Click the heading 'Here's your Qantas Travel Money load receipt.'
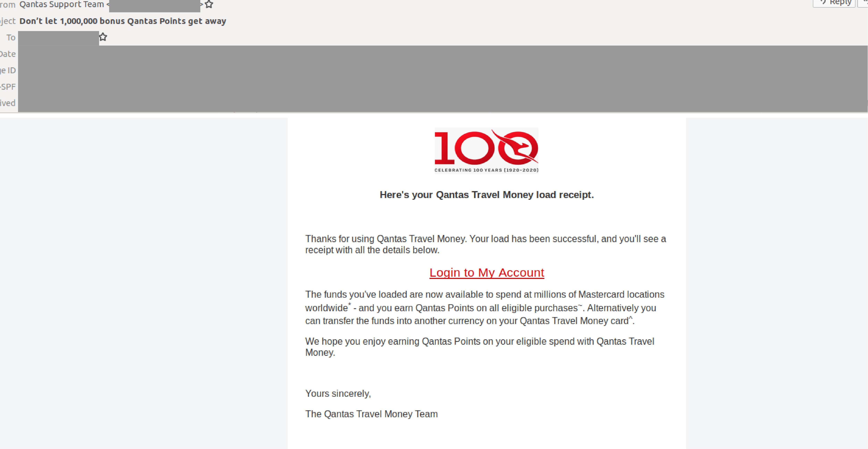This screenshot has height=449, width=868. coord(487,195)
